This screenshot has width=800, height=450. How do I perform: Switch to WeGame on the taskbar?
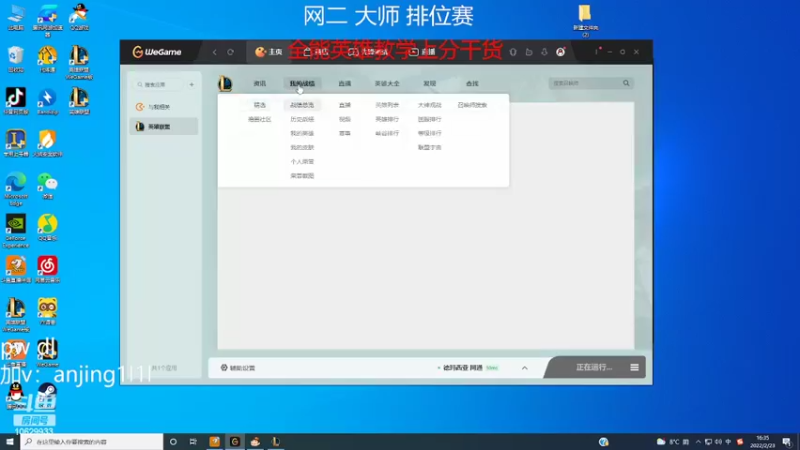[235, 442]
